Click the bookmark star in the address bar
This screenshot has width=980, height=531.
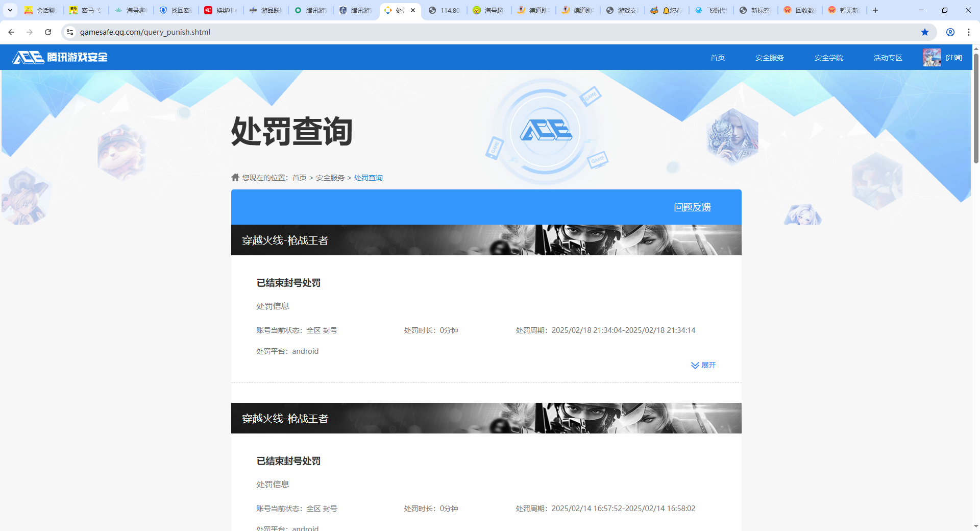(x=924, y=32)
